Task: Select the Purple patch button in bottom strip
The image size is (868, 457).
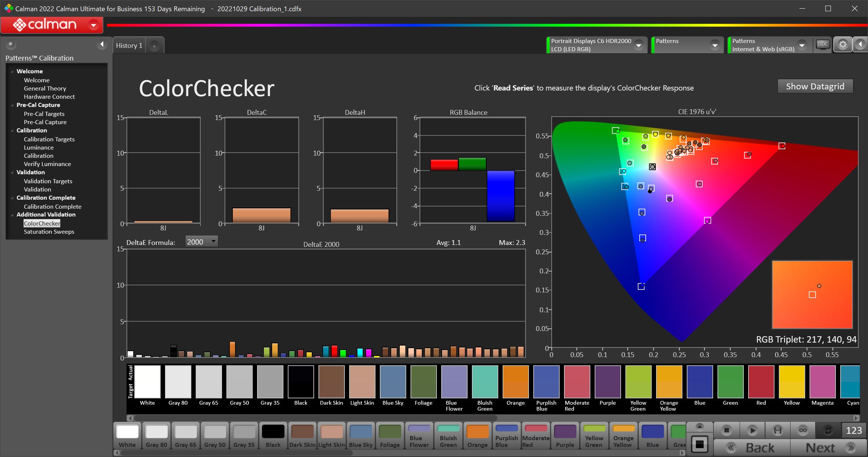Action: [x=565, y=436]
